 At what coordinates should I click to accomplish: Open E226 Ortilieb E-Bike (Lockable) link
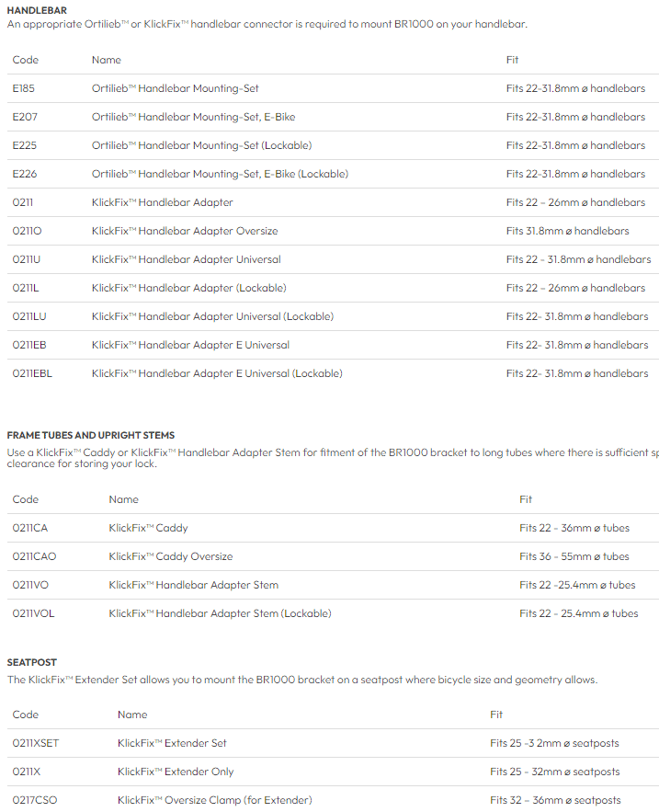(220, 174)
